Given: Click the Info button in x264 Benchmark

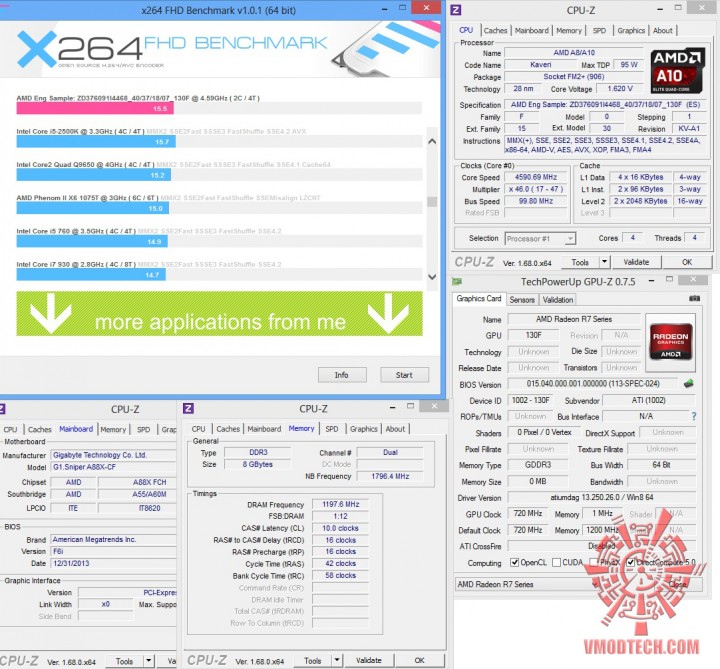Looking at the screenshot, I should [342, 375].
